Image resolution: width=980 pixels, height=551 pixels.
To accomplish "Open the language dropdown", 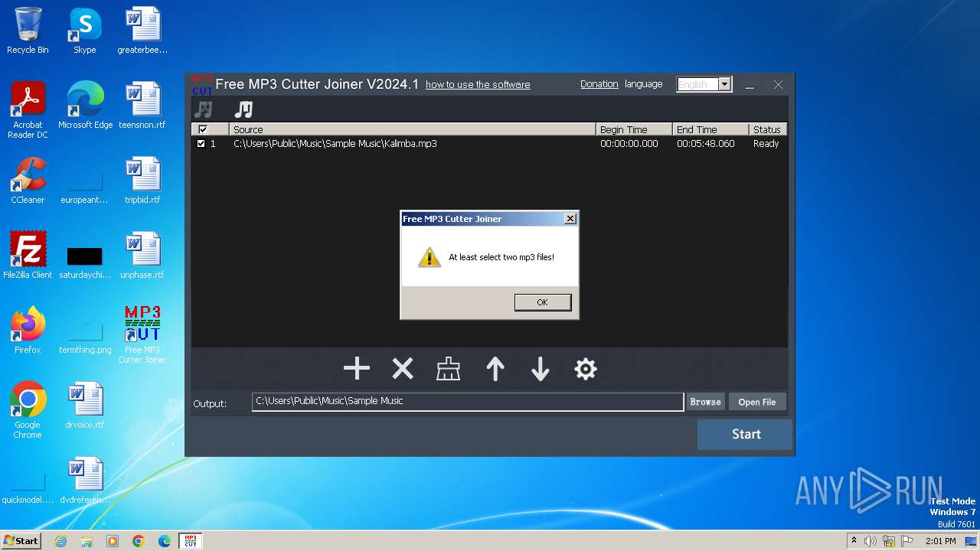I will 725,84.
